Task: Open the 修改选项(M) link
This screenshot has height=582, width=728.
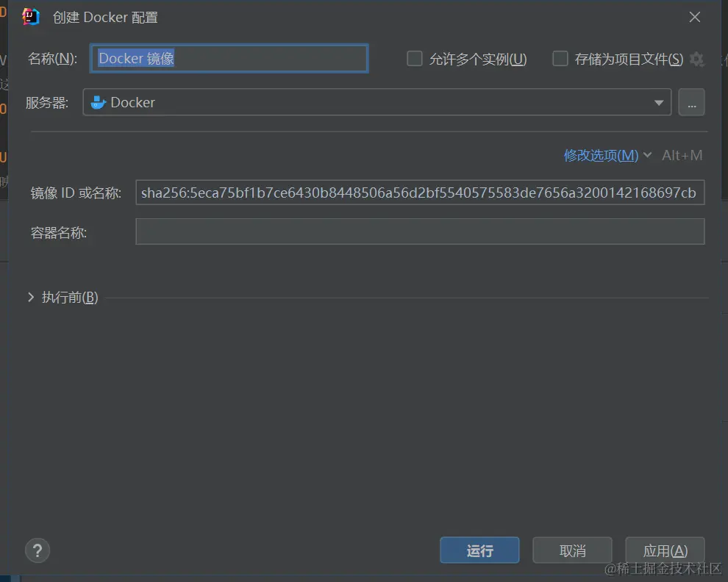Action: pos(601,155)
